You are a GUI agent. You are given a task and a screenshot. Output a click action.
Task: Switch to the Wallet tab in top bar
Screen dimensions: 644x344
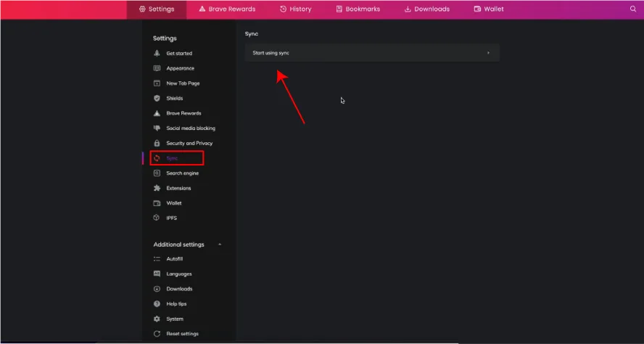point(489,9)
